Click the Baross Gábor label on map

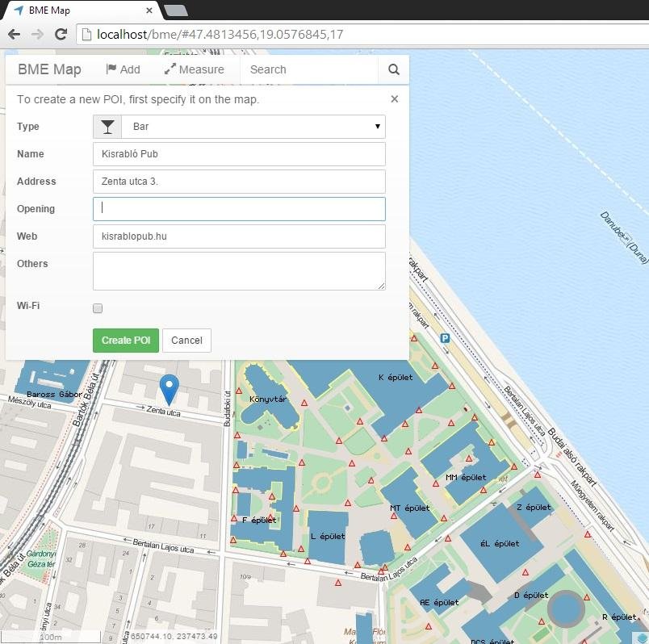[x=54, y=394]
